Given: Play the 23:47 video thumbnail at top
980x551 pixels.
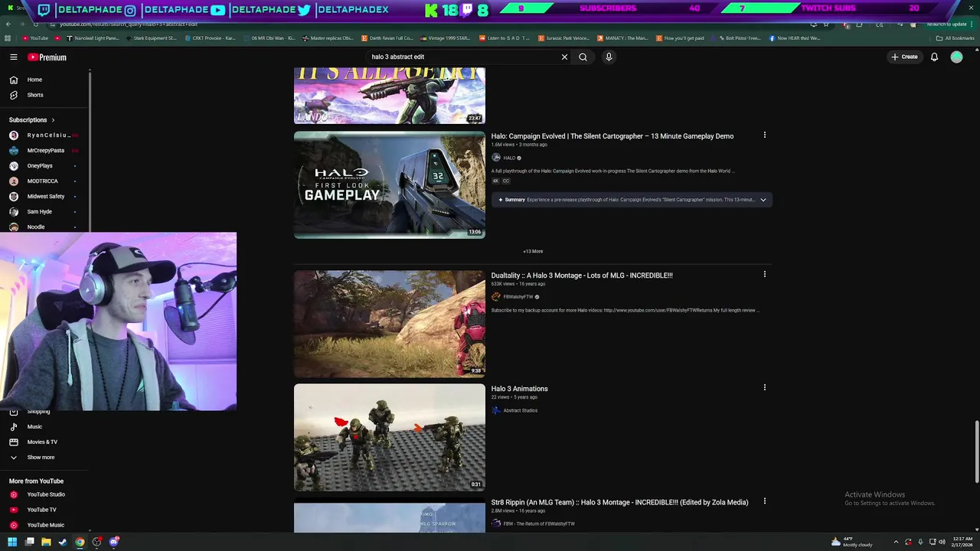Looking at the screenshot, I should (389, 96).
